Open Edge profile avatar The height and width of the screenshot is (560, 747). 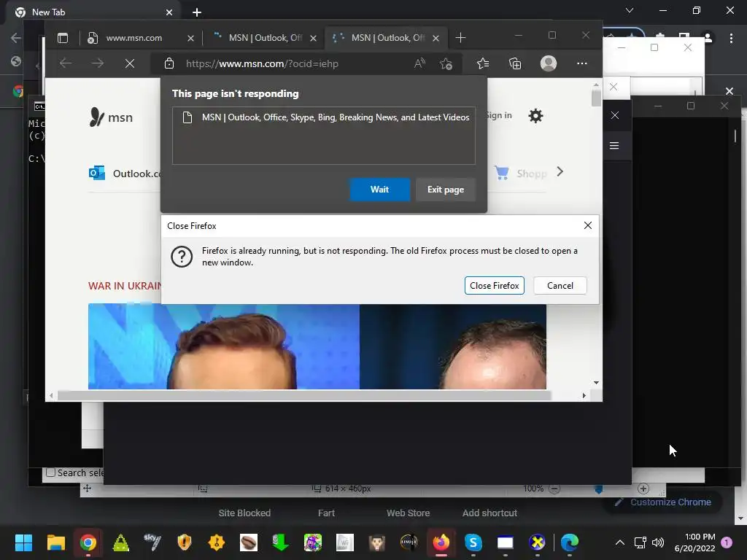click(x=549, y=63)
